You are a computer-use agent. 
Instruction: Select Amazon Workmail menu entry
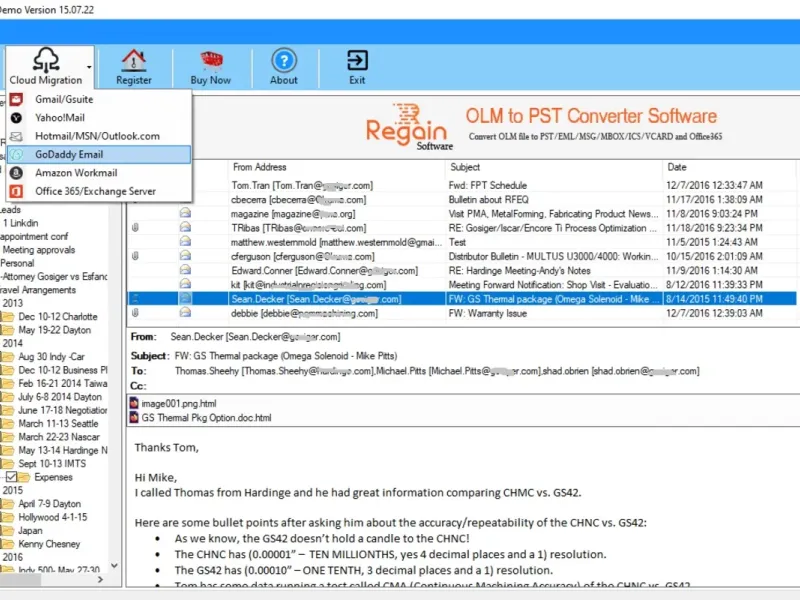tap(99, 172)
